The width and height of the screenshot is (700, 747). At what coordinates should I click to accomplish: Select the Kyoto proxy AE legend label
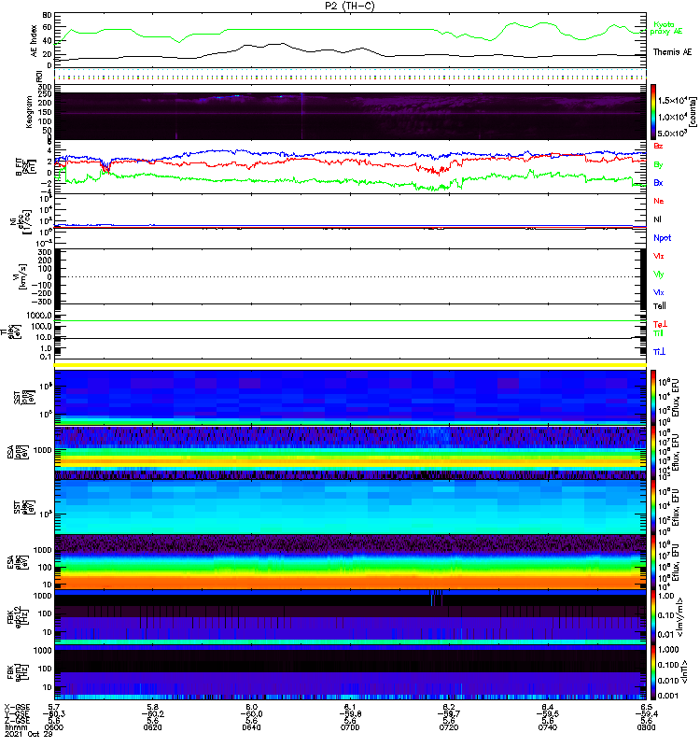(665, 28)
